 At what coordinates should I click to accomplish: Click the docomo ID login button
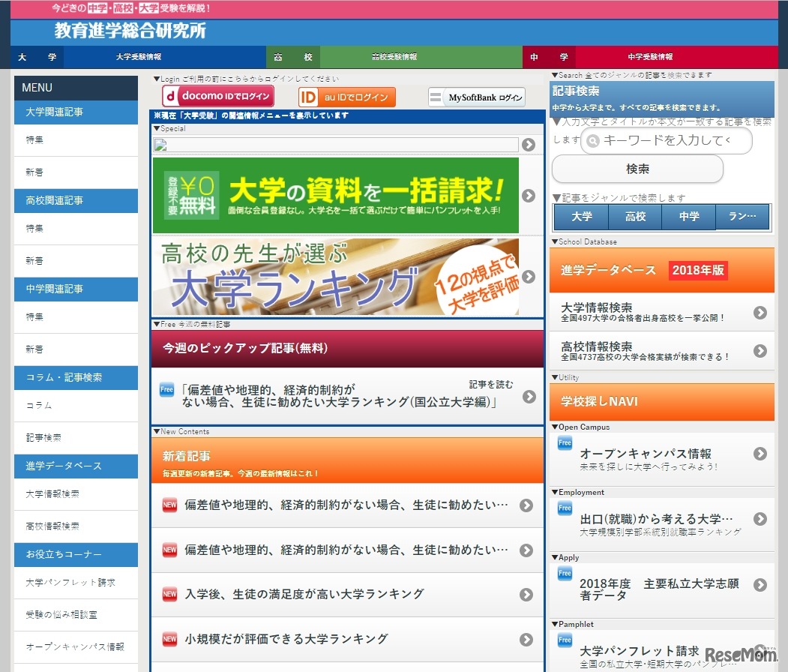click(x=218, y=97)
